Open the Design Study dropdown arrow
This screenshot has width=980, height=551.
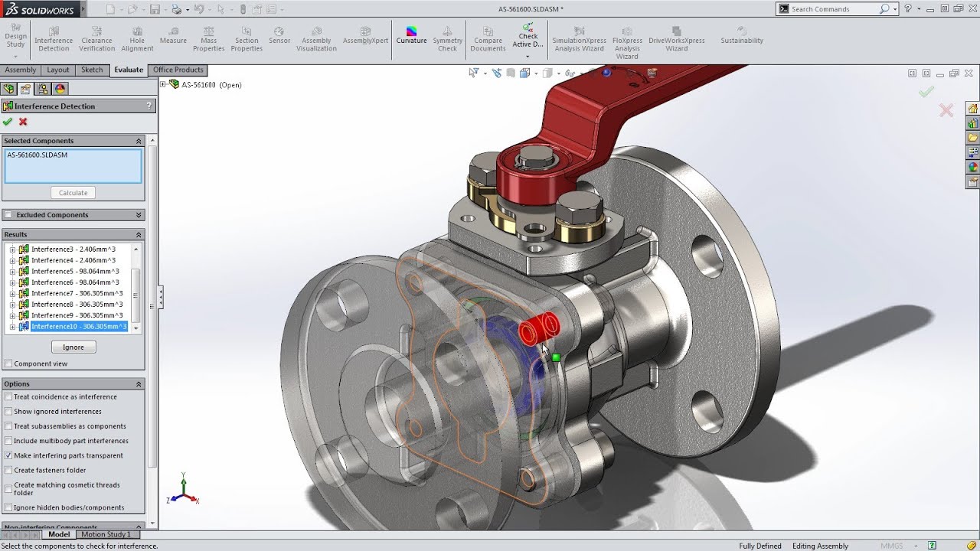pyautogui.click(x=15, y=55)
